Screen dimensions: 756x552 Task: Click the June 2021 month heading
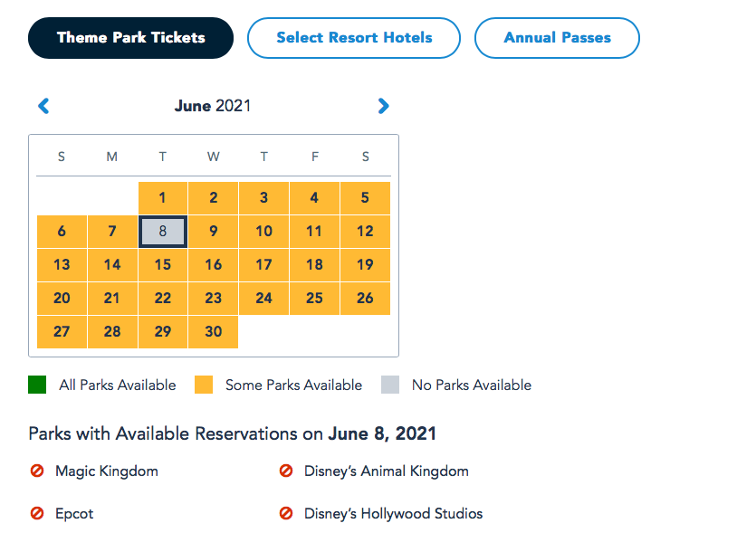tap(213, 106)
